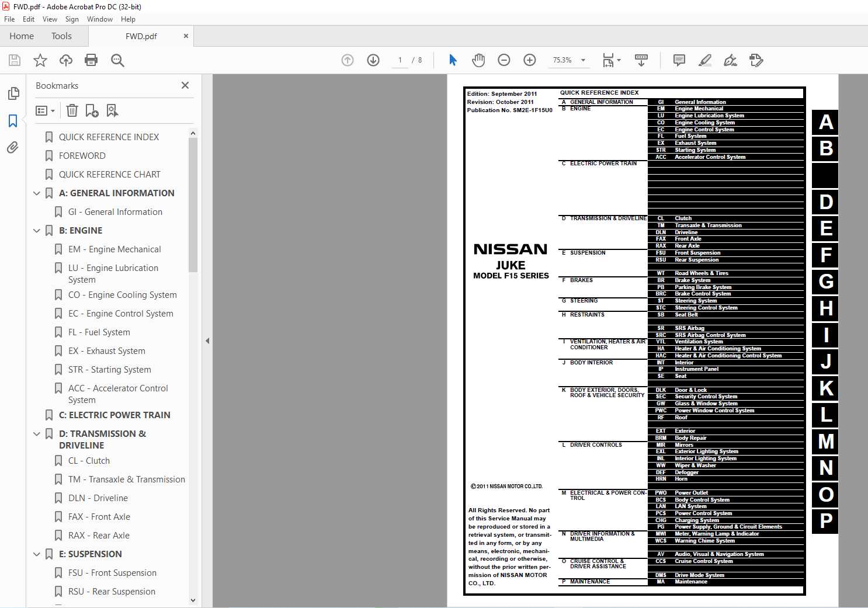Open the Help menu
This screenshot has width=868, height=608.
click(x=128, y=19)
